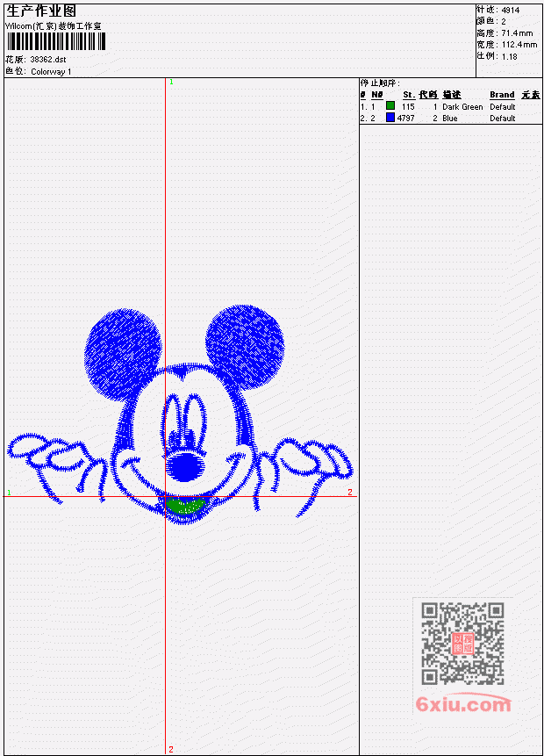
Task: Click the right ear of the embroidery design
Action: tap(245, 346)
